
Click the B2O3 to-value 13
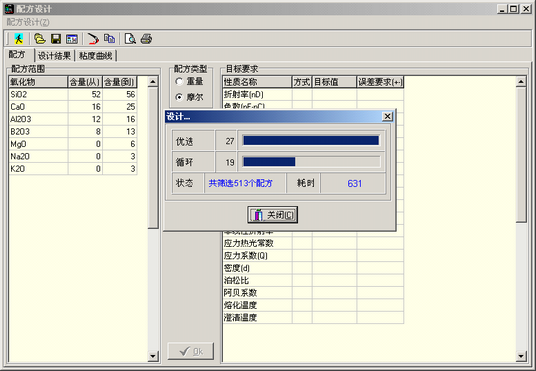click(x=120, y=131)
